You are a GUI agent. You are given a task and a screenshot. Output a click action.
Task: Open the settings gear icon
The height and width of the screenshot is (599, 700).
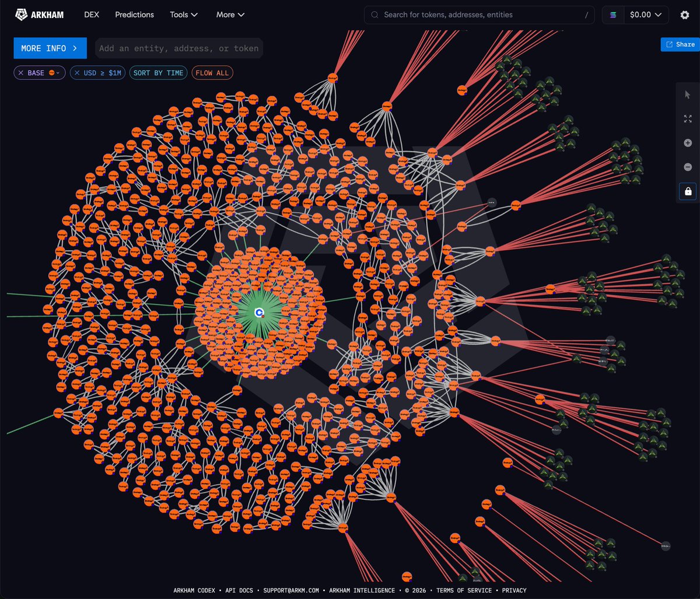[685, 15]
